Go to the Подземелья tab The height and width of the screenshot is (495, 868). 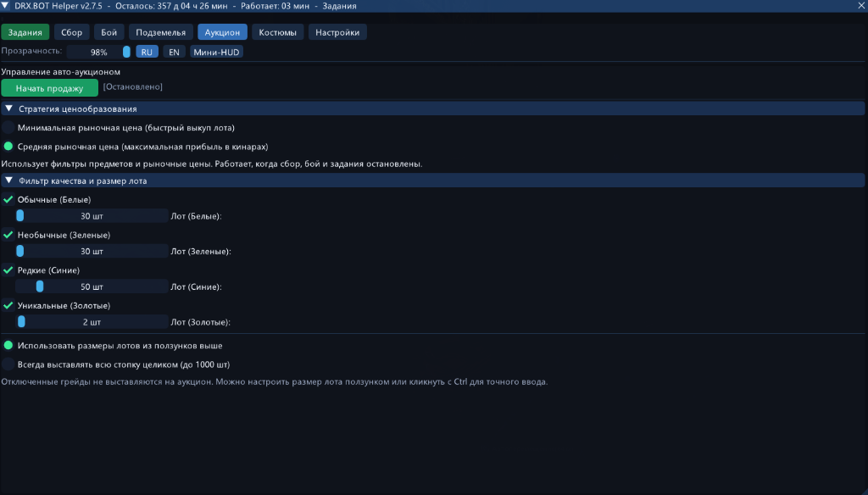tap(161, 32)
